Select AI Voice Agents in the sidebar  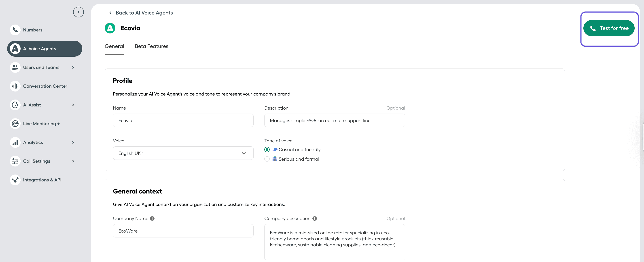coord(39,49)
